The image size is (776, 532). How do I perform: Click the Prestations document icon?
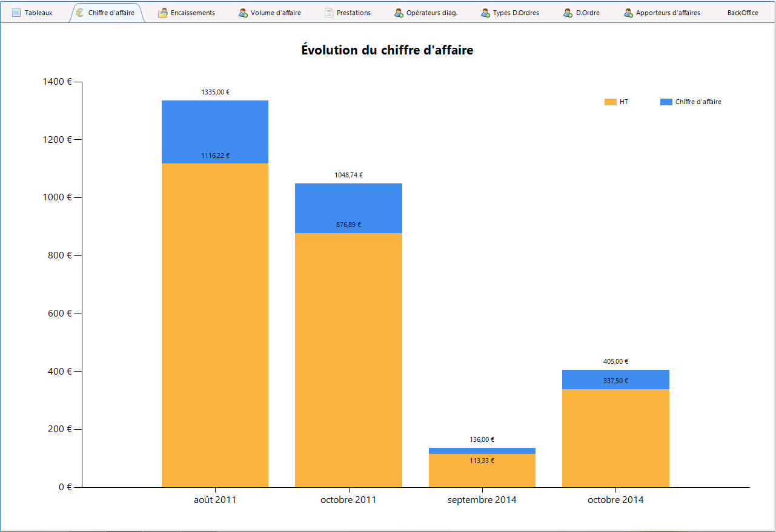pos(329,13)
